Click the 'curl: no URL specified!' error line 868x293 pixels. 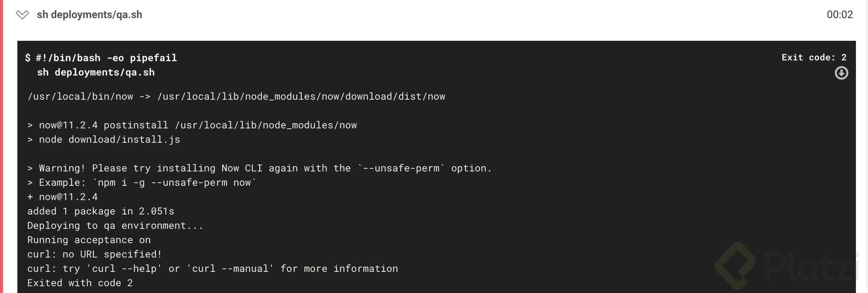click(x=94, y=254)
